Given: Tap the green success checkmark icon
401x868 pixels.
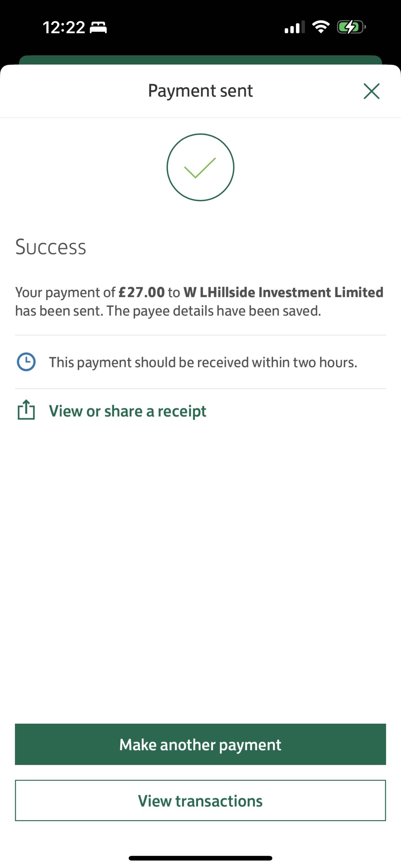Looking at the screenshot, I should (200, 167).
